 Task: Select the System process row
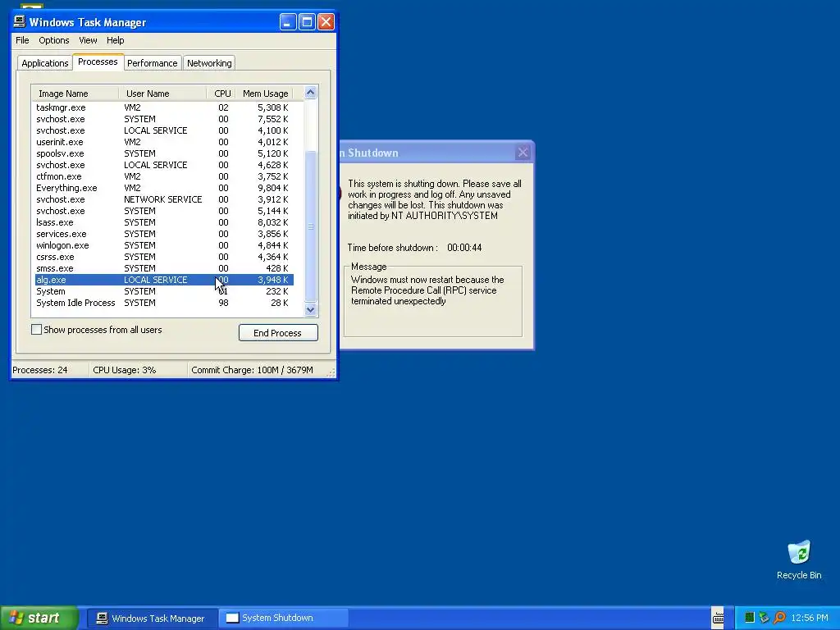[x=164, y=291]
